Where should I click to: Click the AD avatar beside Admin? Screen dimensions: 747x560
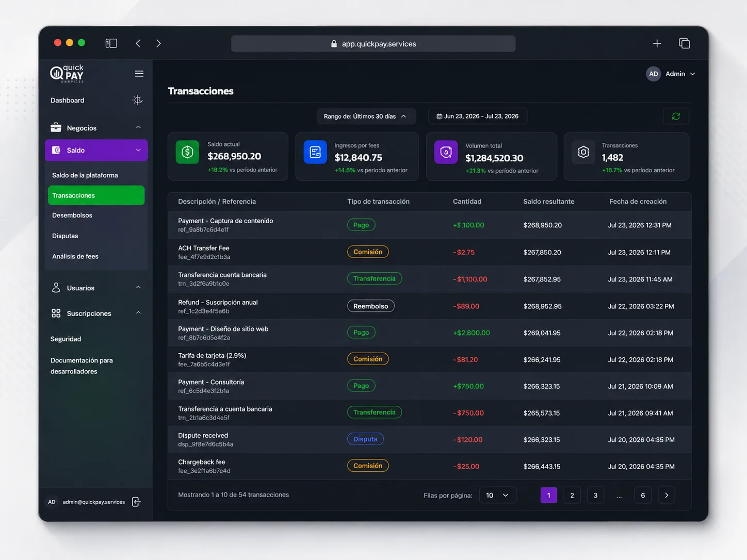654,74
